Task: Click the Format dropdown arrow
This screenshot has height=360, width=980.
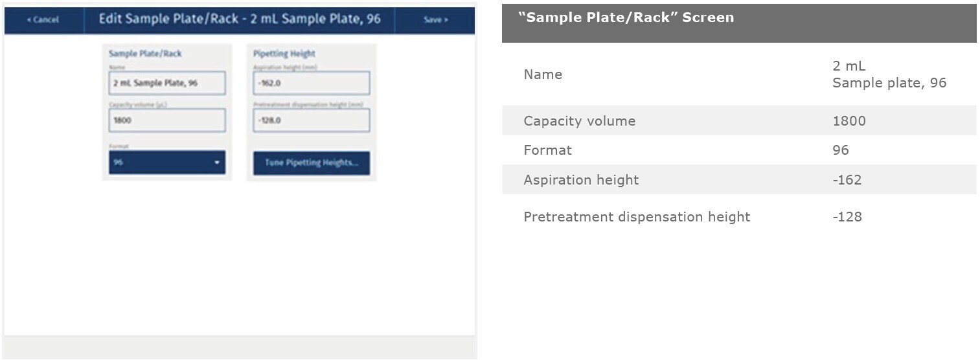Action: 217,163
